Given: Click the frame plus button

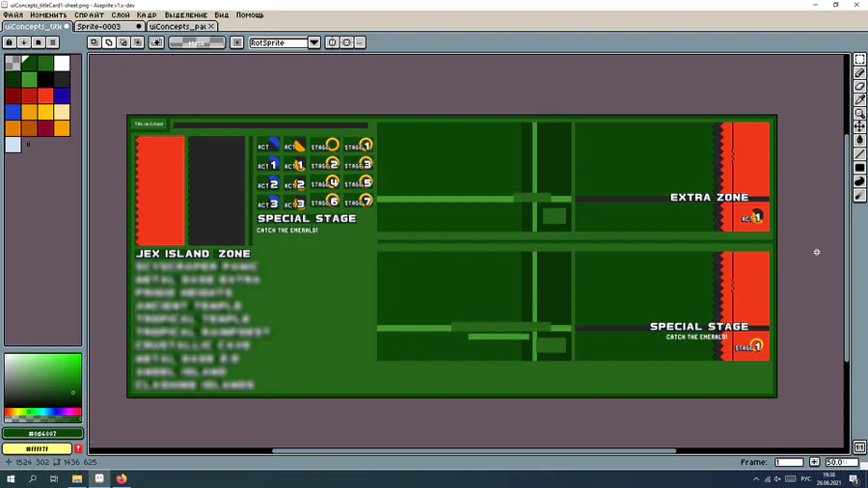Looking at the screenshot, I should click(814, 462).
